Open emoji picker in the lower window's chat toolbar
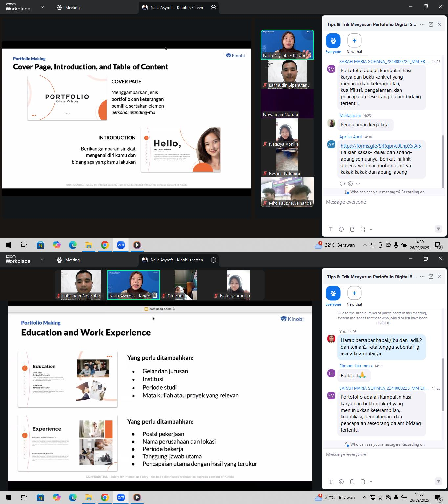The height and width of the screenshot is (504, 448). (341, 482)
